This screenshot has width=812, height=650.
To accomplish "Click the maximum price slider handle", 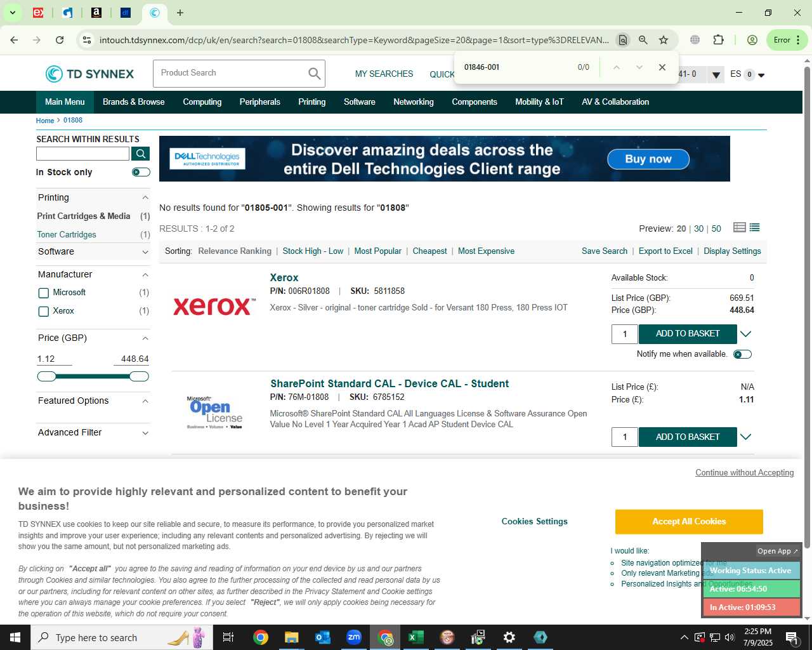I will (x=139, y=376).
